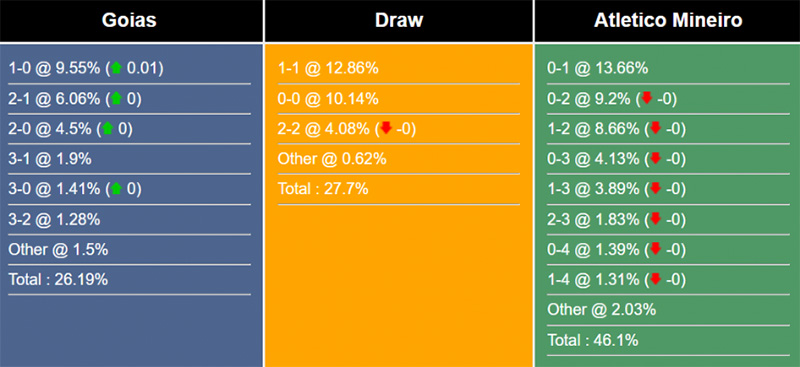Click the Goias Total 26.19% row
The image size is (800, 367).
pos(130,280)
